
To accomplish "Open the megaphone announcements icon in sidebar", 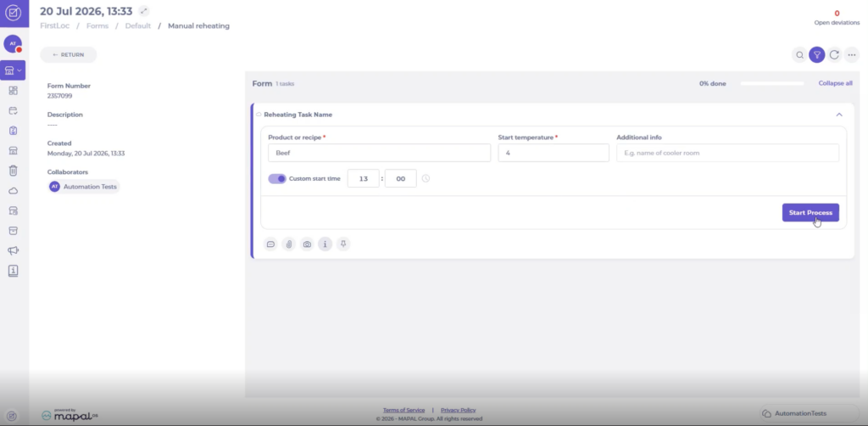I will [x=14, y=250].
